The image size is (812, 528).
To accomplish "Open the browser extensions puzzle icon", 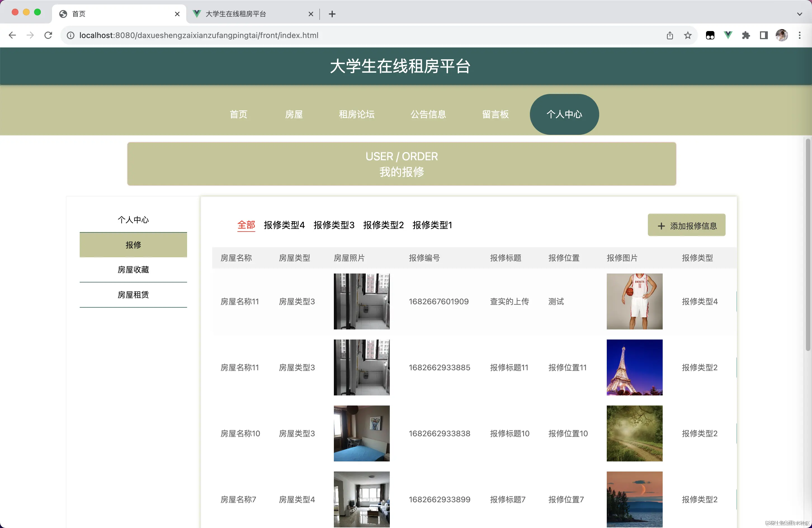I will pyautogui.click(x=746, y=35).
